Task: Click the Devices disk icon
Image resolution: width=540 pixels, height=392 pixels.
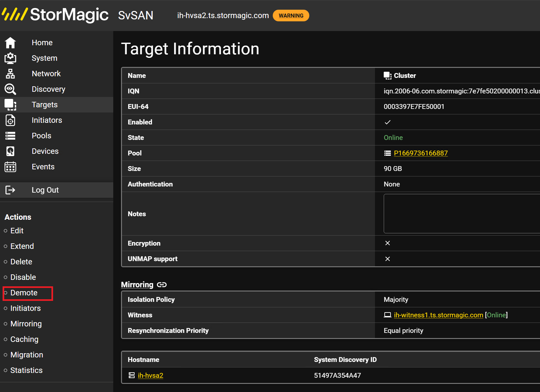Action: point(10,151)
